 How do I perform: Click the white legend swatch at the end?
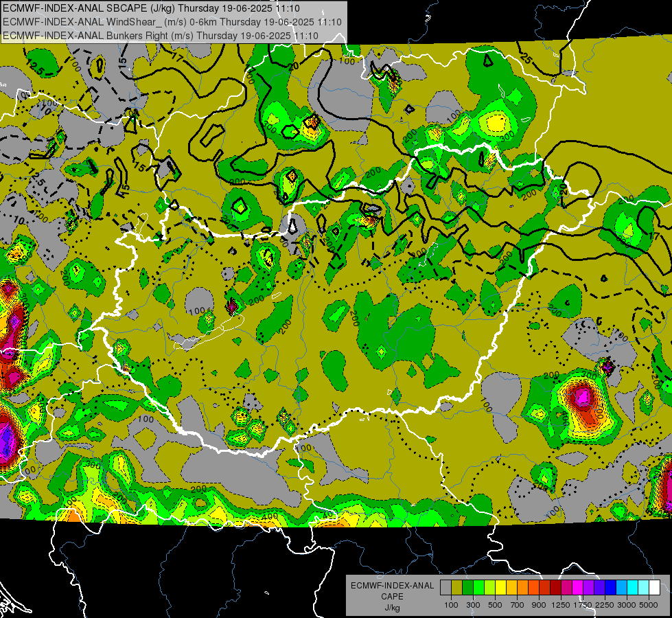[655, 587]
